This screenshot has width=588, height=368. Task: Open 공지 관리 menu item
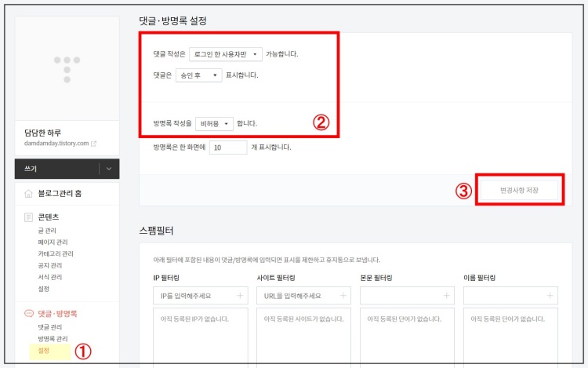click(x=50, y=265)
